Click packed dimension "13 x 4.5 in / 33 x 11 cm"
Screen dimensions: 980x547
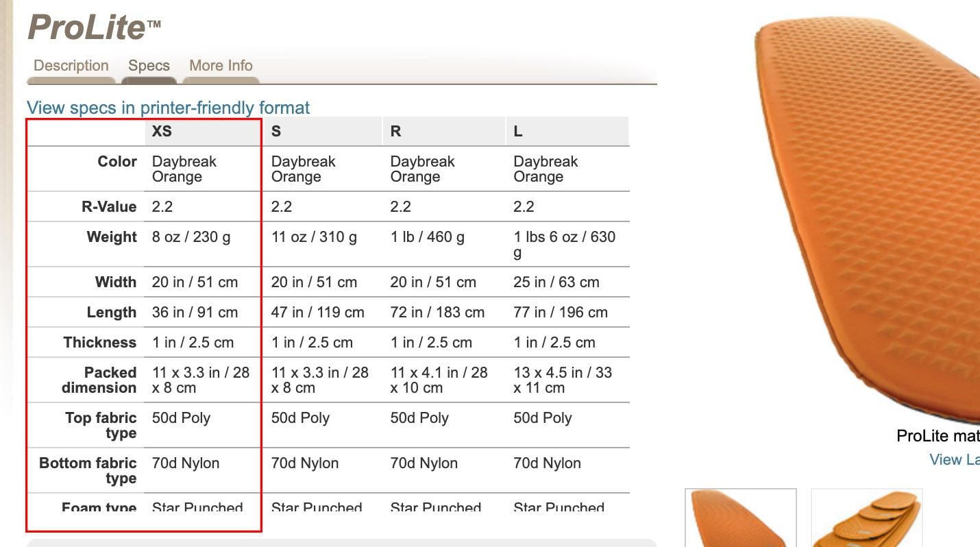(563, 380)
